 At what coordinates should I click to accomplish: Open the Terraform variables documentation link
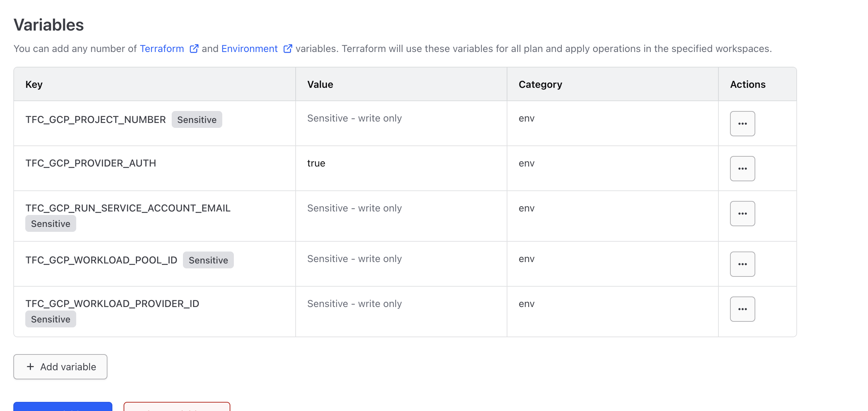pyautogui.click(x=162, y=48)
